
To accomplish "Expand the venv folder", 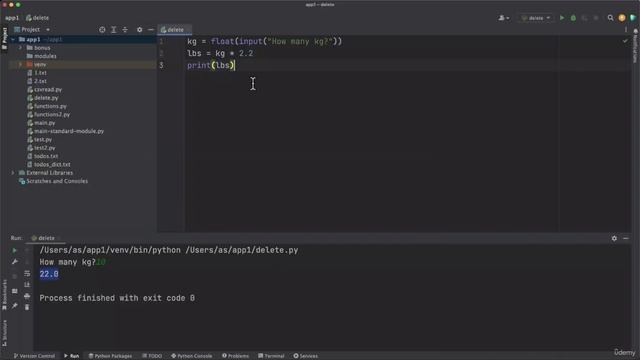I will pyautogui.click(x=20, y=64).
